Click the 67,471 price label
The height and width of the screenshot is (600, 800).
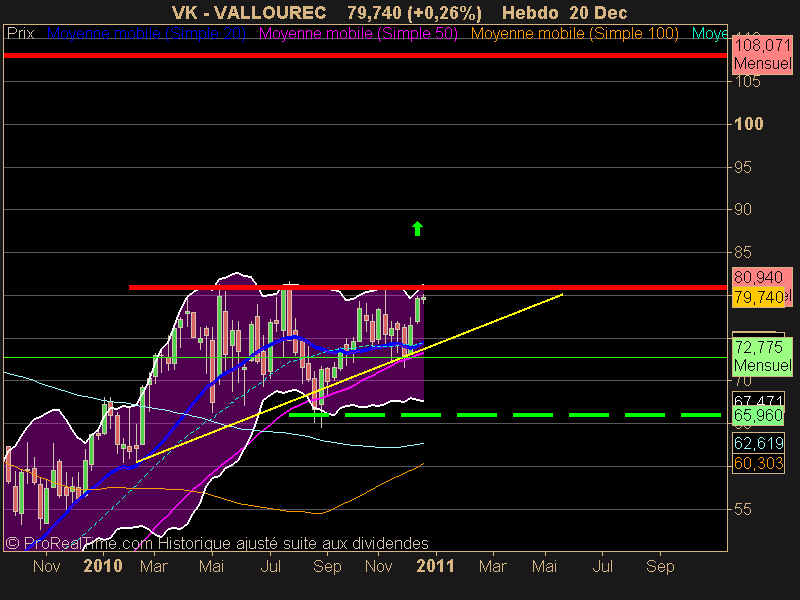[x=758, y=399]
